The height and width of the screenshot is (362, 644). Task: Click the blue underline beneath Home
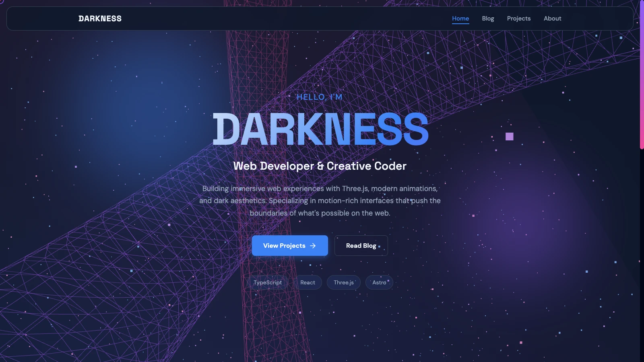(x=460, y=24)
